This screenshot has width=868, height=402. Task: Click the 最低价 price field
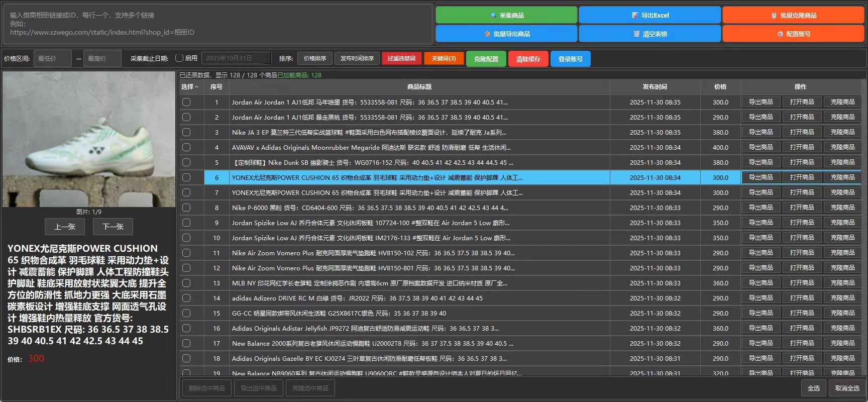point(52,58)
